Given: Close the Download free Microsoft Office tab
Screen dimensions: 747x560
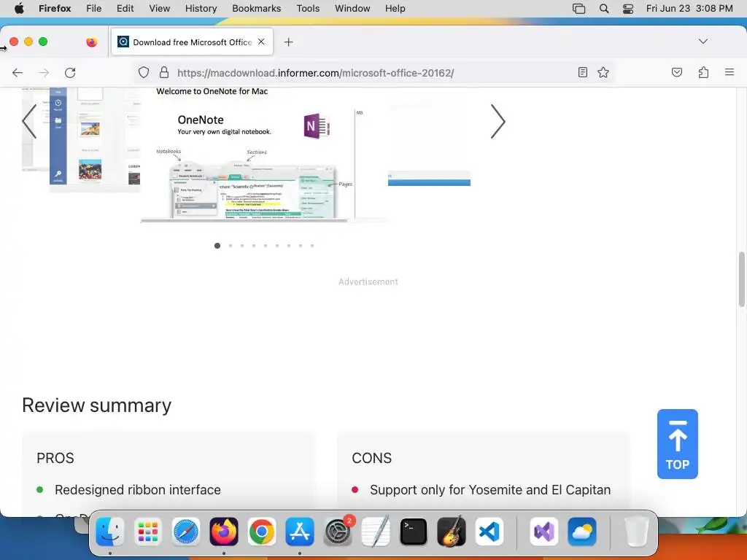Looking at the screenshot, I should coord(261,42).
